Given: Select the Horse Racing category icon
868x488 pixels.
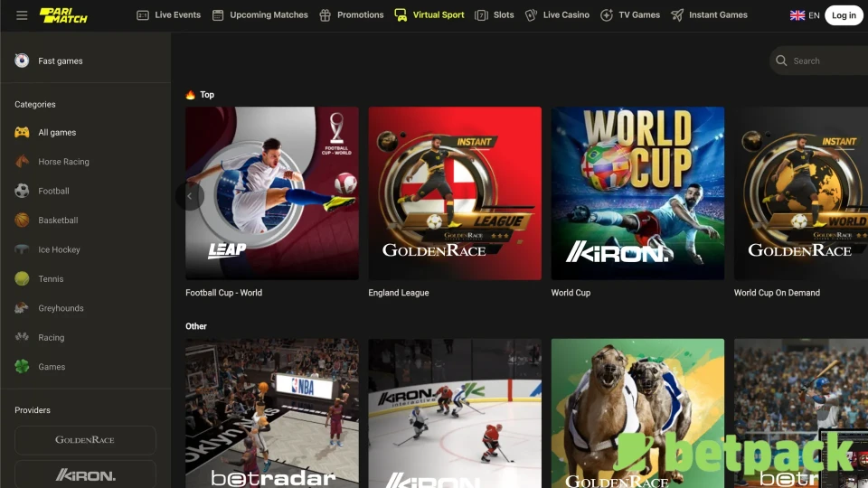Looking at the screenshot, I should (x=22, y=162).
